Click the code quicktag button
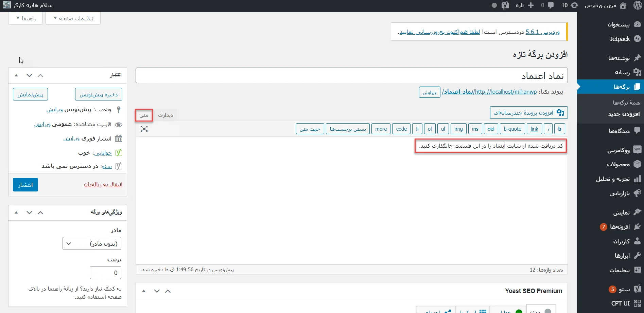The width and height of the screenshot is (644, 313). pyautogui.click(x=401, y=129)
